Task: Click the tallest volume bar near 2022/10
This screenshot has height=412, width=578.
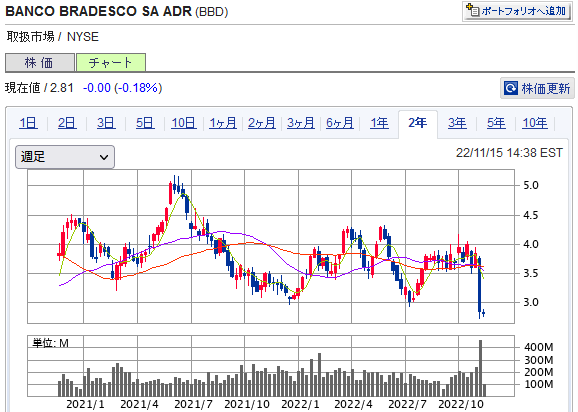Action: tap(480, 368)
